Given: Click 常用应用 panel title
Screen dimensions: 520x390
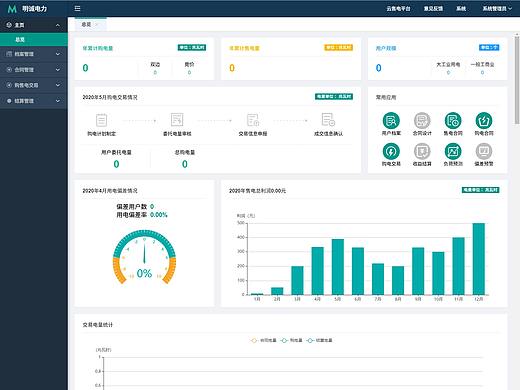Looking at the screenshot, I should coord(386,97).
